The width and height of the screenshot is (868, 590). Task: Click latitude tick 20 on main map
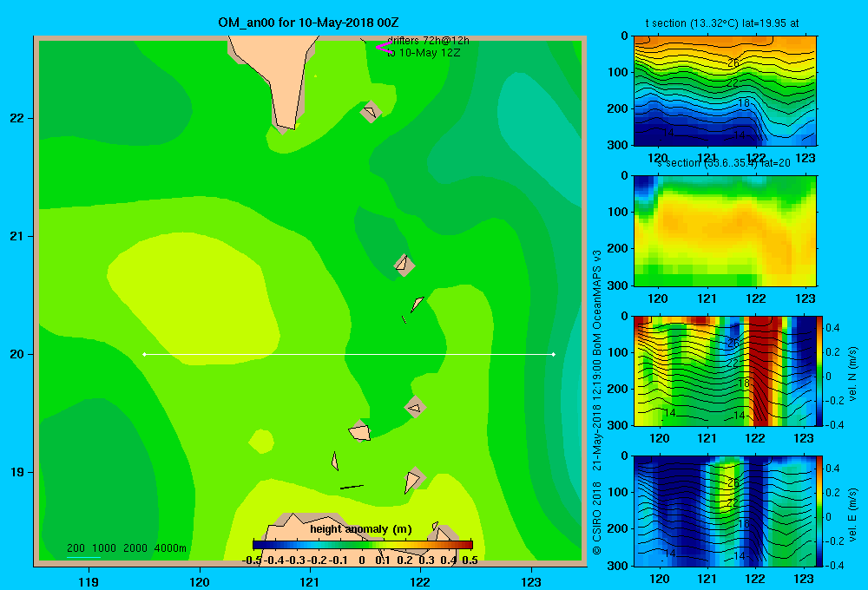point(17,354)
